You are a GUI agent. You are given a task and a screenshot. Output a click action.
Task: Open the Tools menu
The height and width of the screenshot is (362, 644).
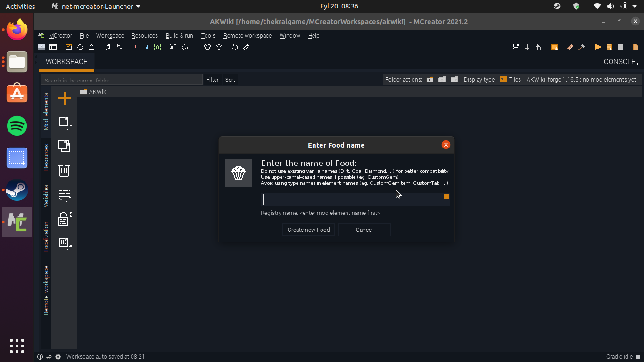click(208, 36)
